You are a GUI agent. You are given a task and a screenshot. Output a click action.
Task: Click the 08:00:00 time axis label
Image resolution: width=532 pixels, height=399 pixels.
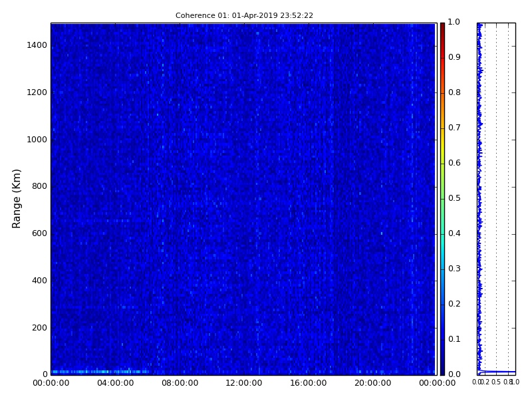[x=180, y=383]
